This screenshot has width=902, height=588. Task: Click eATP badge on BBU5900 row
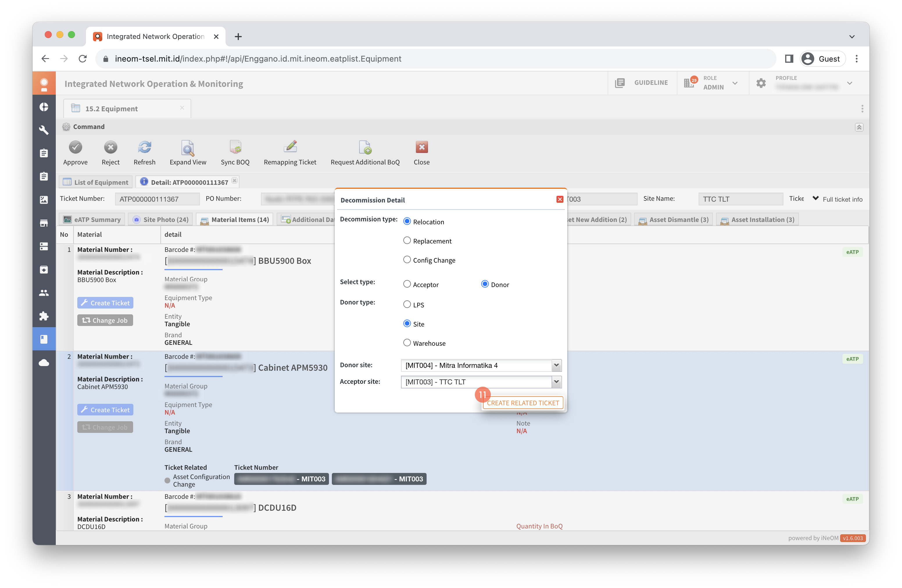pyautogui.click(x=852, y=252)
